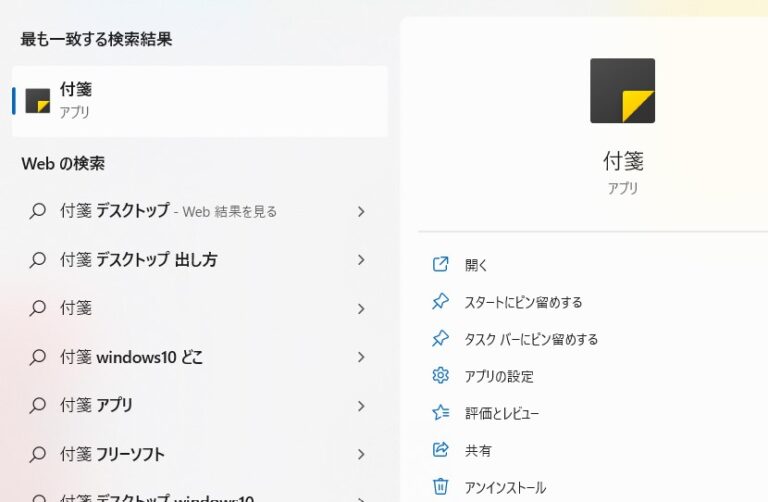Select 共有 from the action list
The image size is (768, 502).
pyautogui.click(x=478, y=451)
